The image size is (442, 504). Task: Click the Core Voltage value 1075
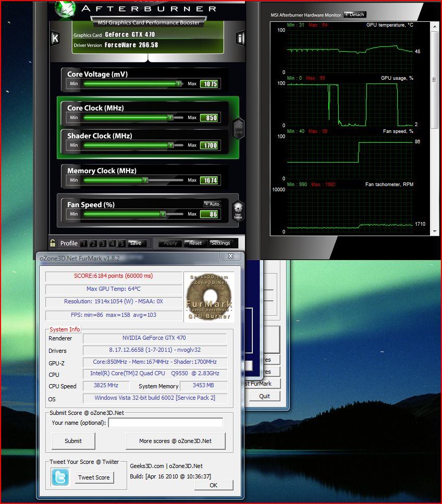coord(209,84)
